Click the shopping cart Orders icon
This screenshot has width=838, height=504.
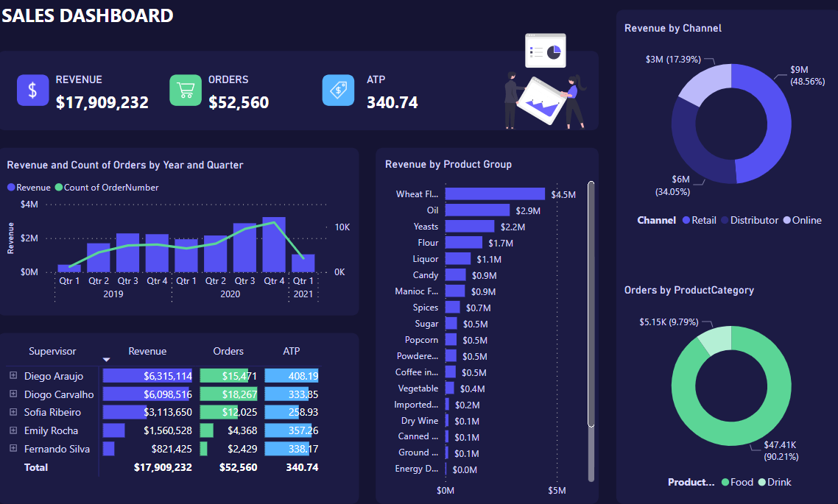coord(186,90)
